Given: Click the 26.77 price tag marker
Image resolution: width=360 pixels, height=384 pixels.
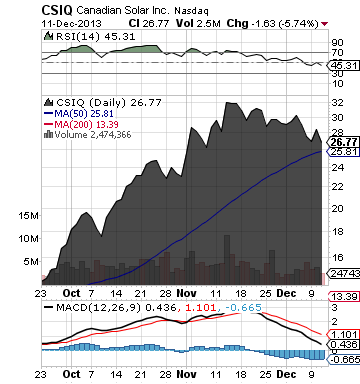Looking at the screenshot, I should pyautogui.click(x=343, y=142).
